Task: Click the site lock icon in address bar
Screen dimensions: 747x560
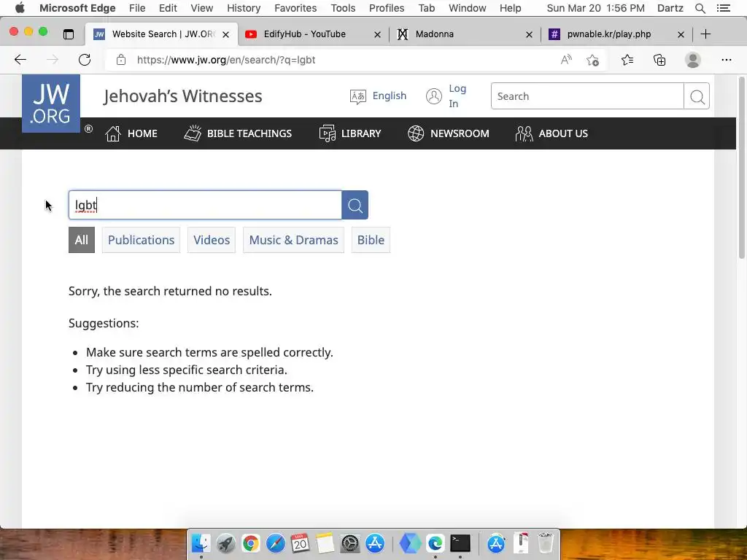Action: click(x=121, y=60)
